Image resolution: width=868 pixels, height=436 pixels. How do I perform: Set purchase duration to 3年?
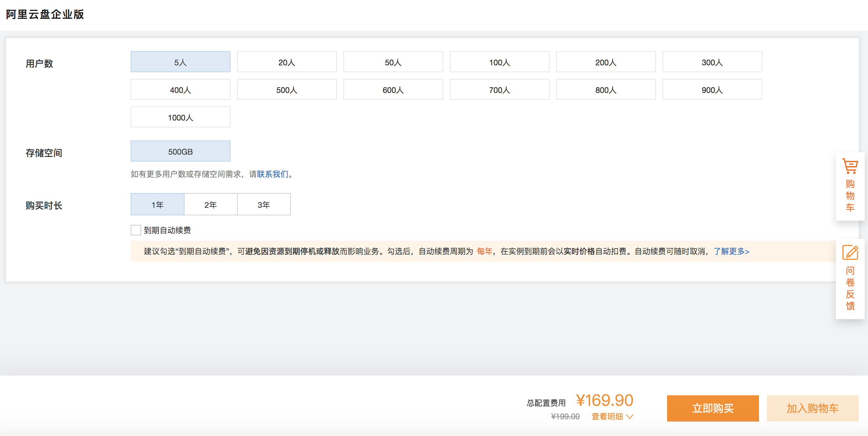point(264,205)
